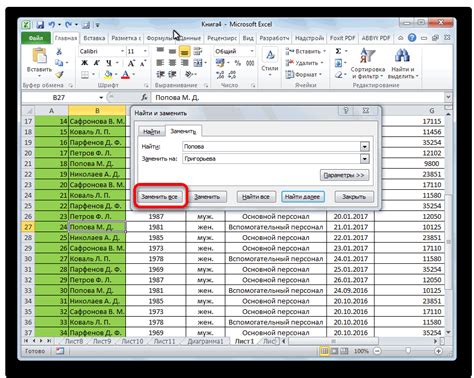Open sheet tab Лист10
Image resolution: width=474 pixels, height=378 pixels.
coord(132,341)
